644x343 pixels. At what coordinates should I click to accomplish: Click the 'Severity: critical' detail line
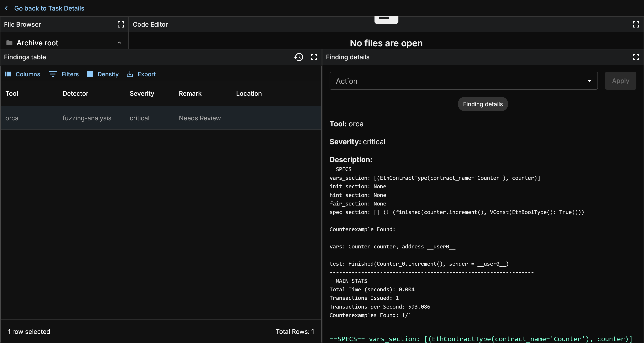pos(358,142)
